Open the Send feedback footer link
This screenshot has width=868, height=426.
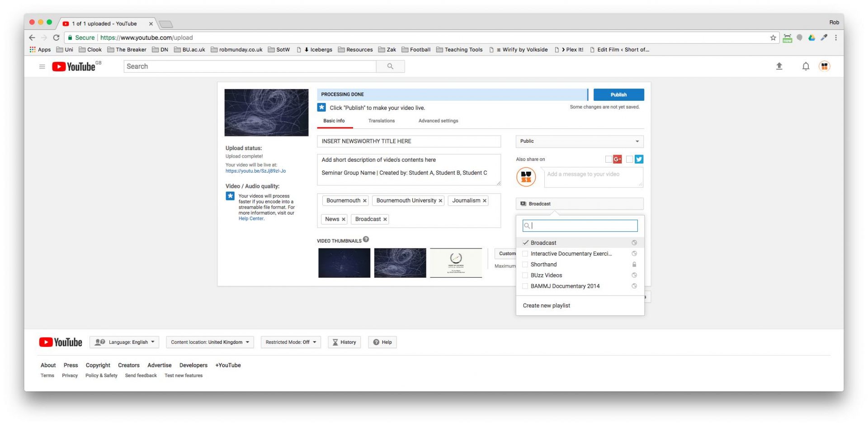coord(141,376)
